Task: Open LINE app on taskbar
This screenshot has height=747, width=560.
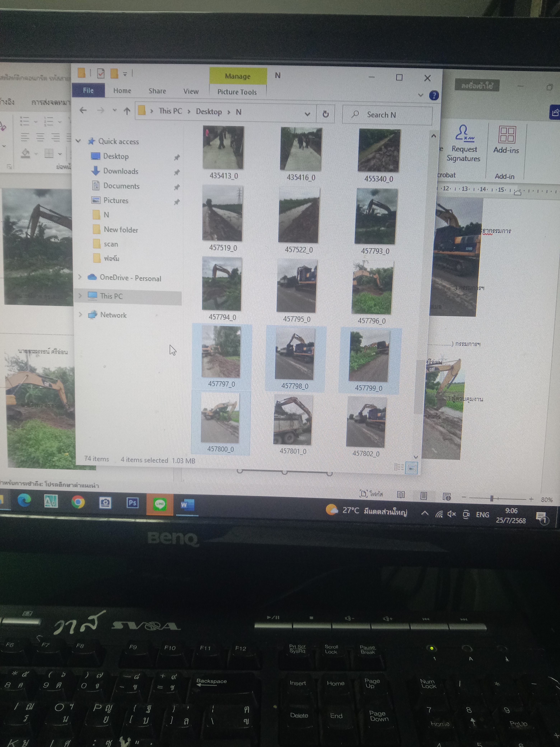Action: pyautogui.click(x=160, y=504)
